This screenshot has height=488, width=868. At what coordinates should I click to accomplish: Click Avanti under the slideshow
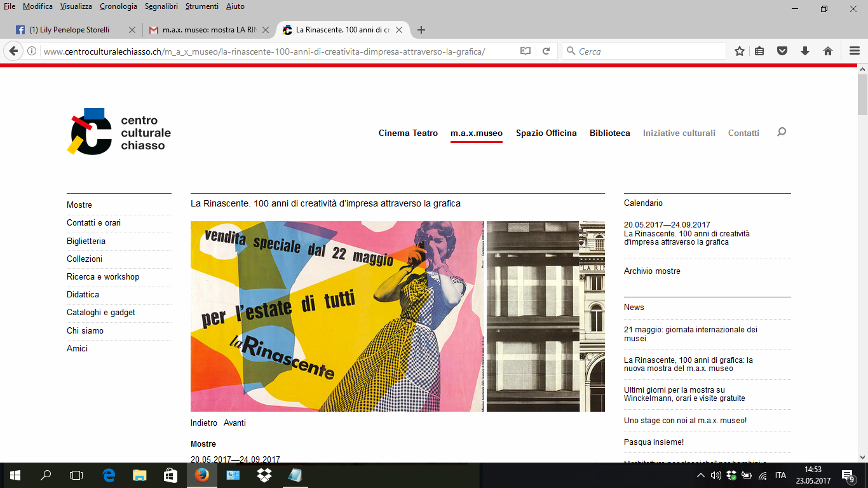pos(234,423)
